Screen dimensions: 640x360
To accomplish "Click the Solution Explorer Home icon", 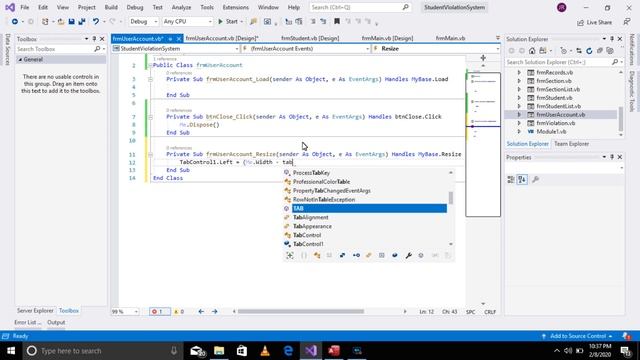I will pyautogui.click(x=532, y=51).
